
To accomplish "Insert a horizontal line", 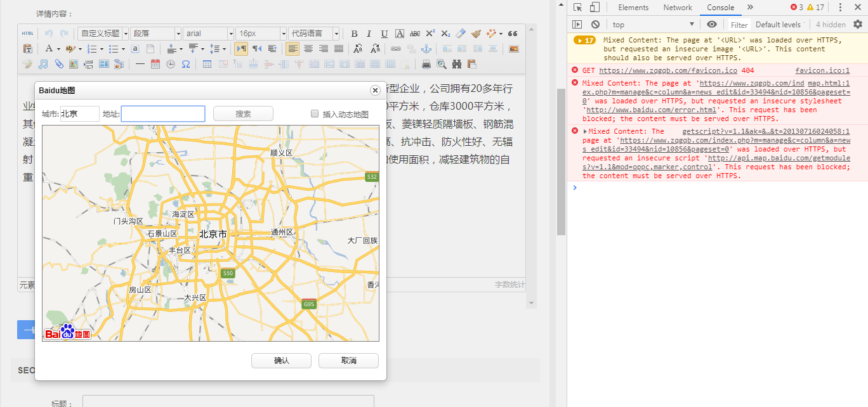I will tap(140, 64).
